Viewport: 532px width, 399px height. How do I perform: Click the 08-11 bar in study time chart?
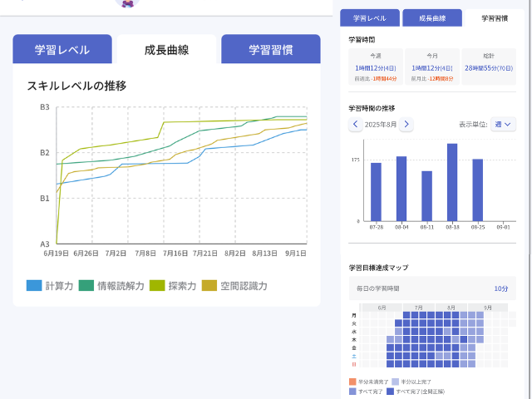tap(426, 196)
